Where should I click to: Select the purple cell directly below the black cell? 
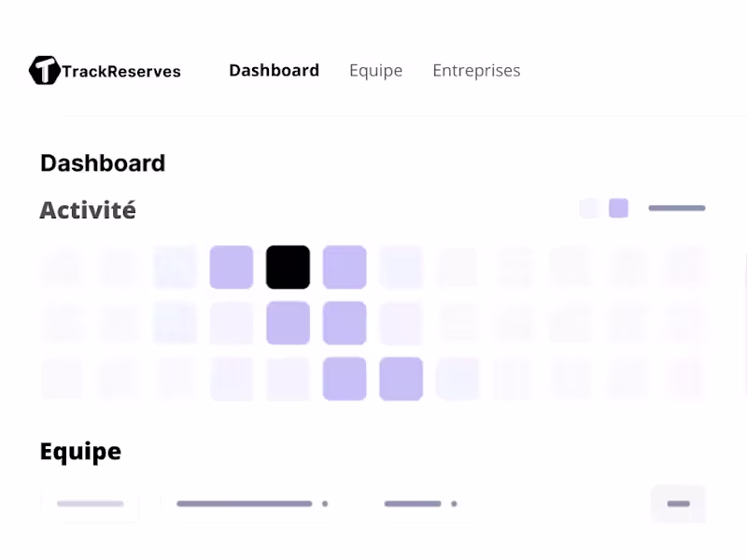tap(288, 323)
